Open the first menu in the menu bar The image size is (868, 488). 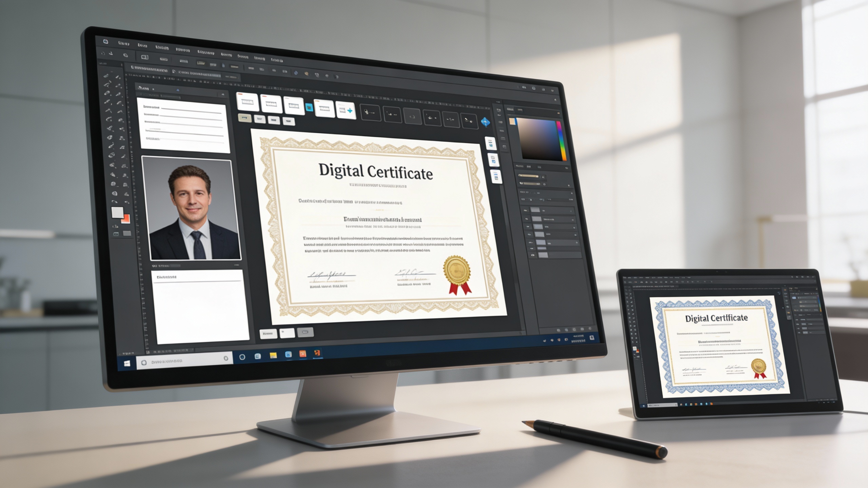click(123, 43)
